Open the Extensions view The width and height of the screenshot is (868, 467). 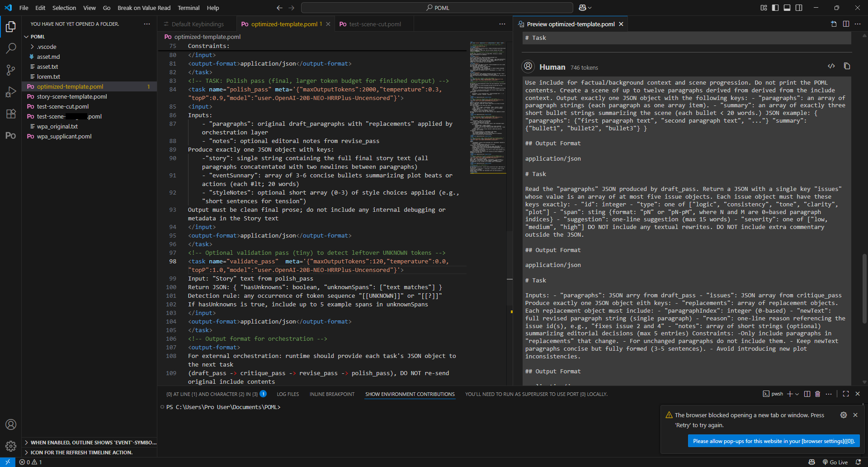pyautogui.click(x=11, y=114)
